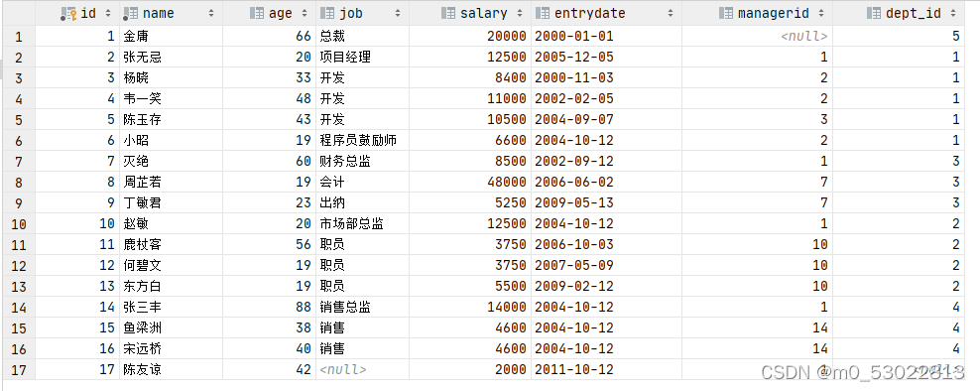This screenshot has height=391, width=980.
Task: Open sort arrows on the entrydate column
Action: [670, 13]
